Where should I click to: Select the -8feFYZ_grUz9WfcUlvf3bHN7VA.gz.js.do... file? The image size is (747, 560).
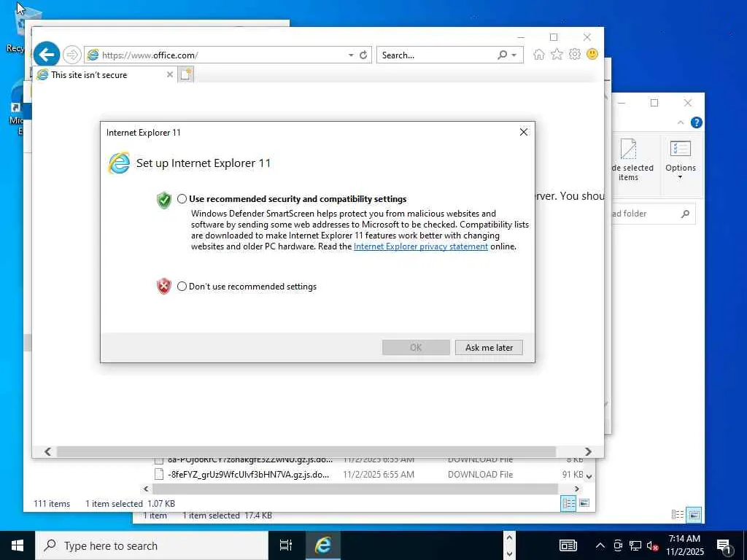[x=248, y=474]
